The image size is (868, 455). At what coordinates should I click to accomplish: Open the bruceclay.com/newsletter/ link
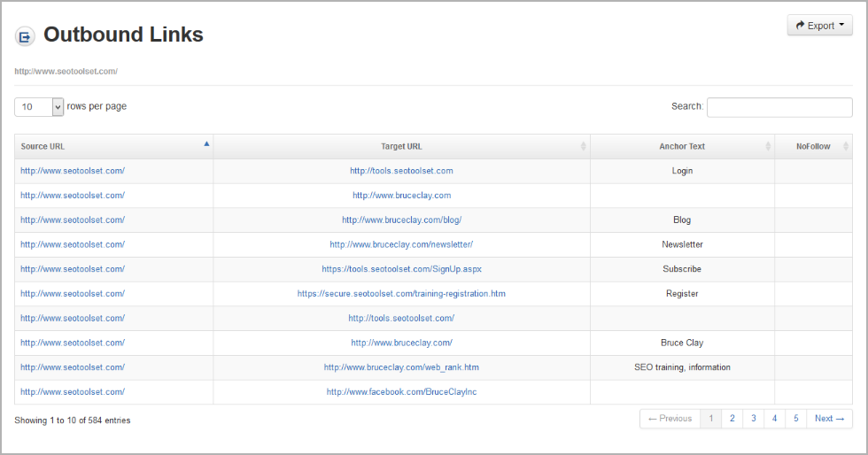click(x=401, y=244)
